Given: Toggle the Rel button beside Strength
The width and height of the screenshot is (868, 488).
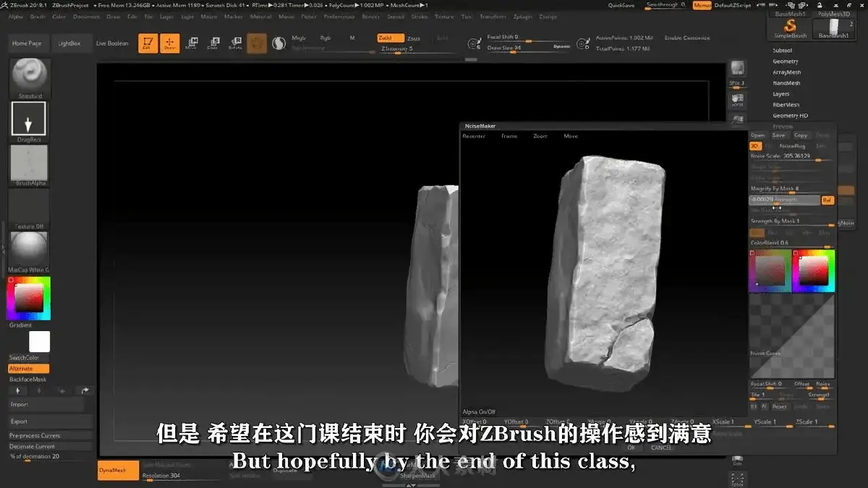Looking at the screenshot, I should tap(827, 200).
